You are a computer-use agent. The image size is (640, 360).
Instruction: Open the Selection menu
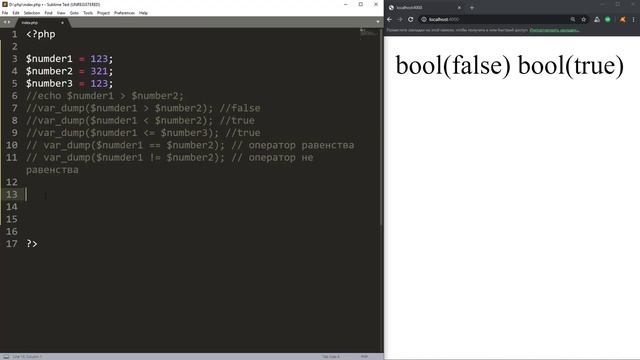pyautogui.click(x=31, y=13)
